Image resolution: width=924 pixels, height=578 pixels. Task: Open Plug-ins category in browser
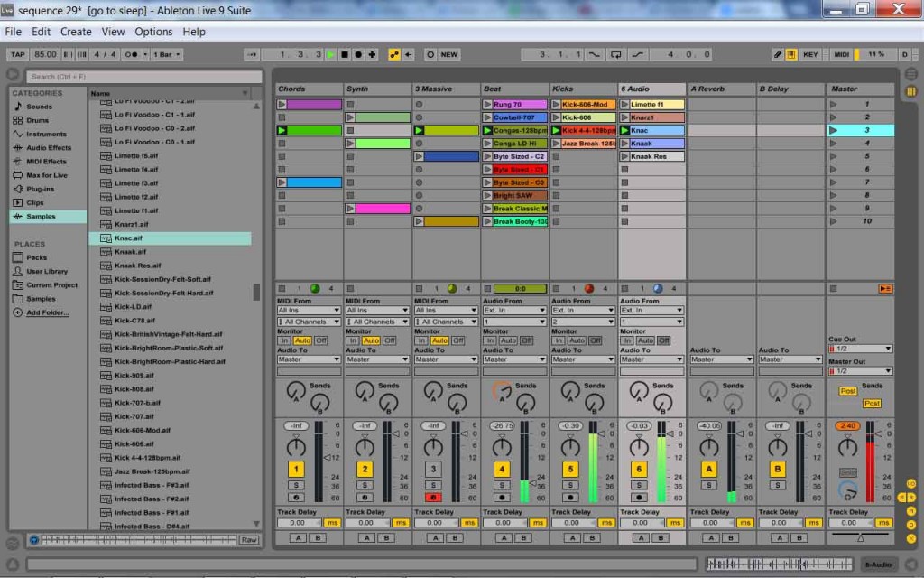point(40,189)
